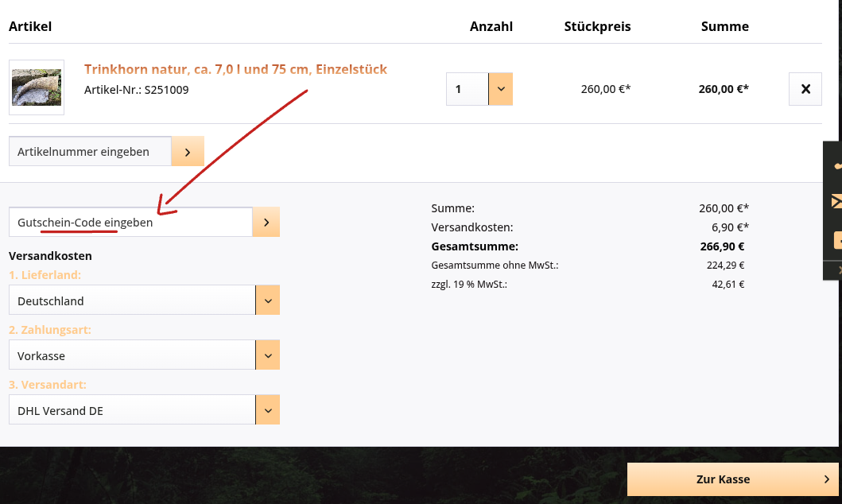Click the Stückpreis column header
Screen dimensions: 842x504
pos(597,26)
